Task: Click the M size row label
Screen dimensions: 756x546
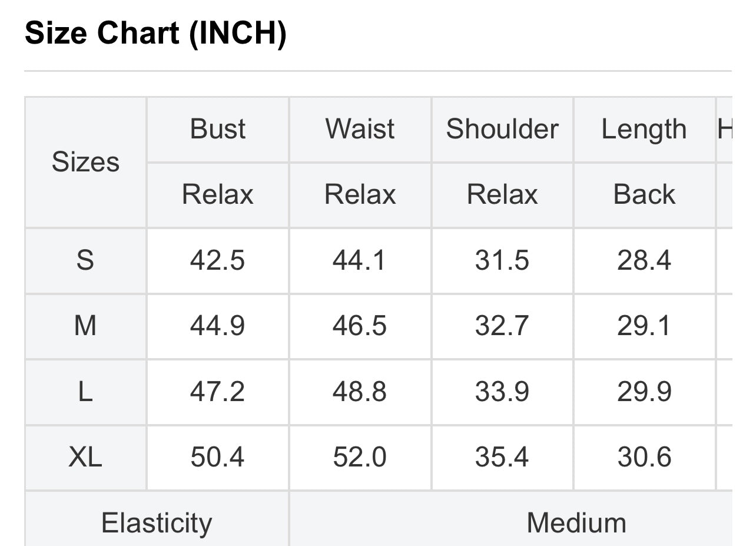Action: [x=85, y=326]
